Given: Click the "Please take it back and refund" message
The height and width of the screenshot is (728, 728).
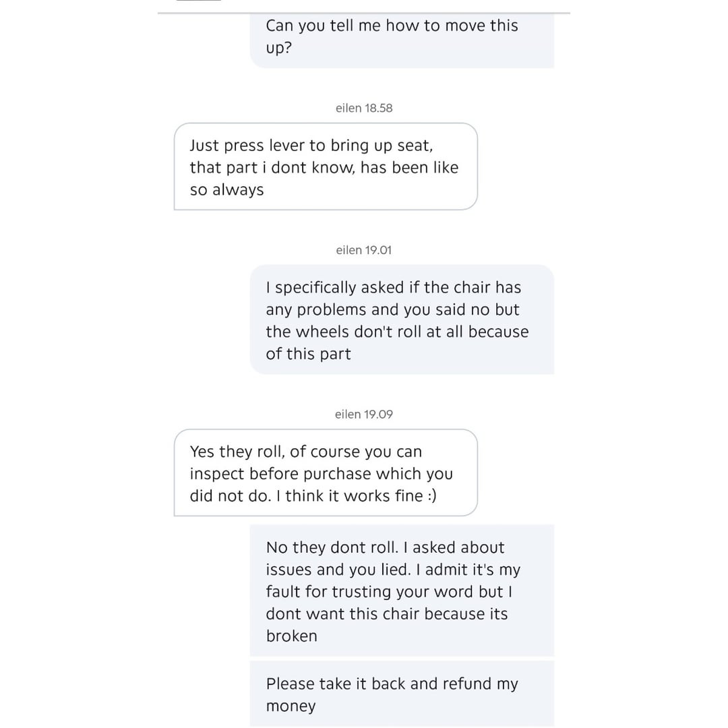Looking at the screenshot, I should tap(402, 694).
